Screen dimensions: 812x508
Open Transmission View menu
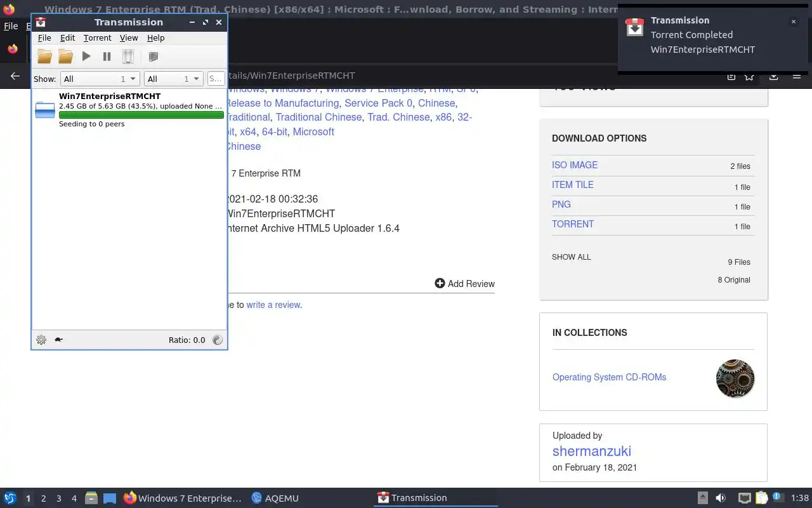(129, 38)
